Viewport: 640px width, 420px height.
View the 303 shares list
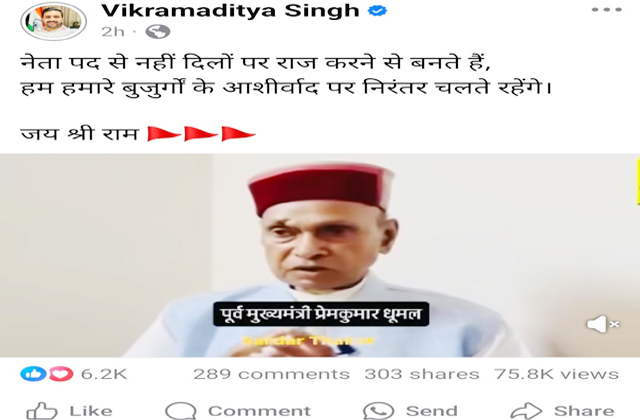[x=422, y=374]
